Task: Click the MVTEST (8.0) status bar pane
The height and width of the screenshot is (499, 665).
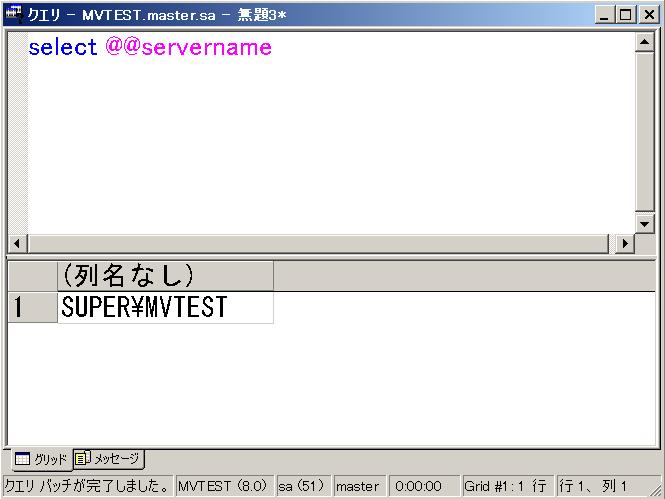Action: (x=223, y=487)
